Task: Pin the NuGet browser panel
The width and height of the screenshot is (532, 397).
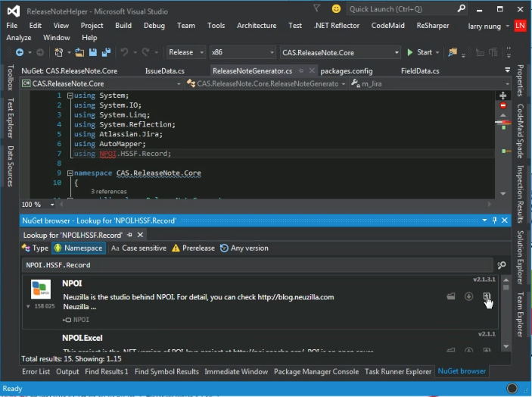Action: coord(495,220)
